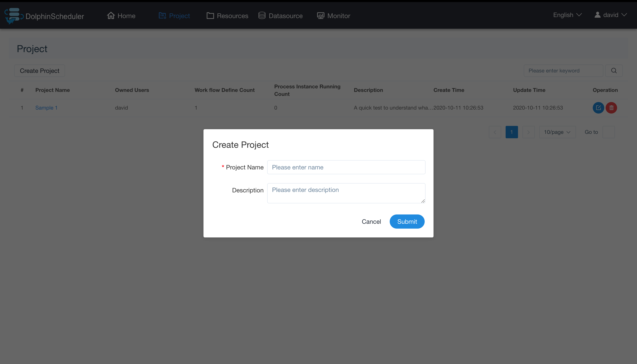Open the Sample 1 project link
The image size is (637, 364).
click(x=46, y=108)
